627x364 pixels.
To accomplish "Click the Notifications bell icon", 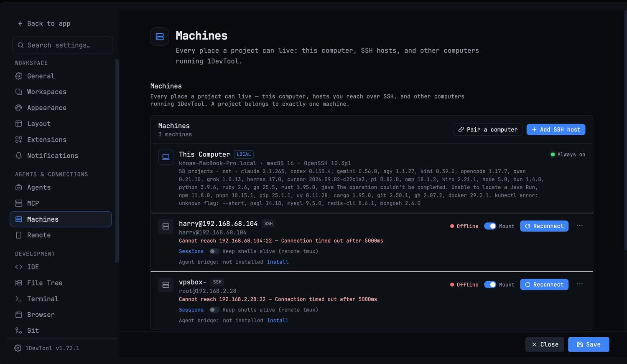I will tap(18, 155).
